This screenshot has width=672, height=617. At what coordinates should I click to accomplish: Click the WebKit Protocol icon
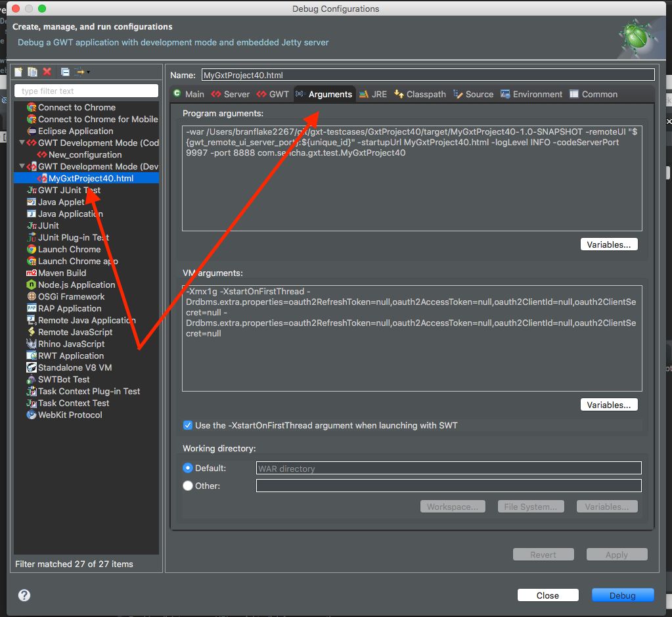(32, 415)
